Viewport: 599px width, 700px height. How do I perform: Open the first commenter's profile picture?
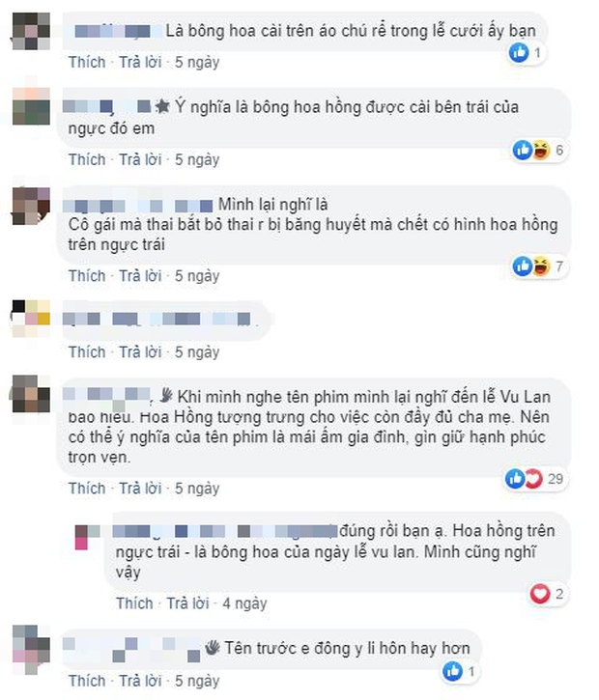pos(31,31)
